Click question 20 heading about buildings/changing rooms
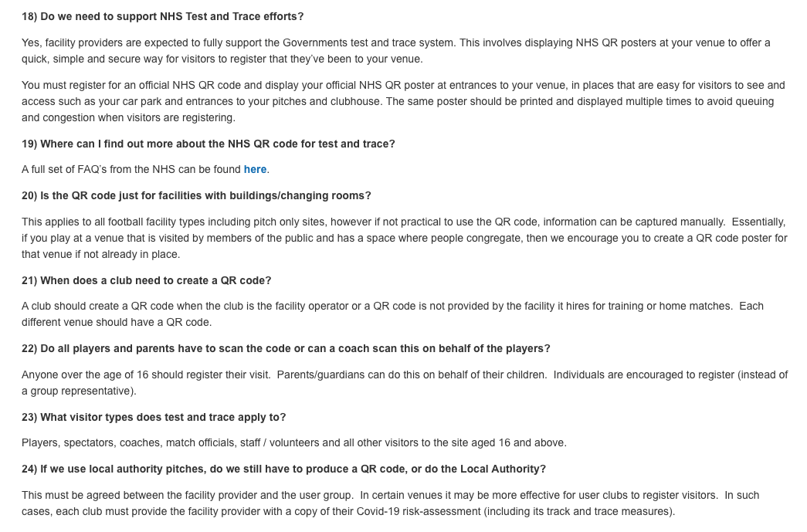Screen dimensions: 807x532 click(x=196, y=195)
